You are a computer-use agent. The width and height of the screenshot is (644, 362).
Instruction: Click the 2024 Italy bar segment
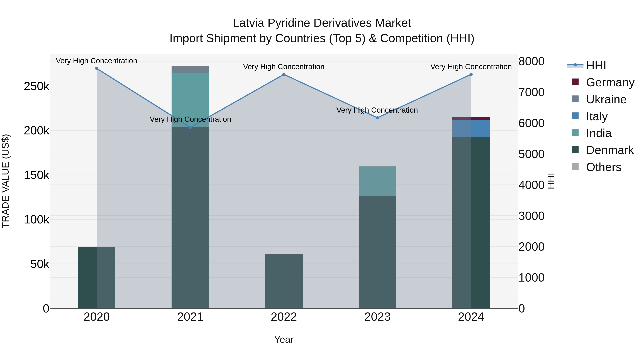tap(471, 128)
